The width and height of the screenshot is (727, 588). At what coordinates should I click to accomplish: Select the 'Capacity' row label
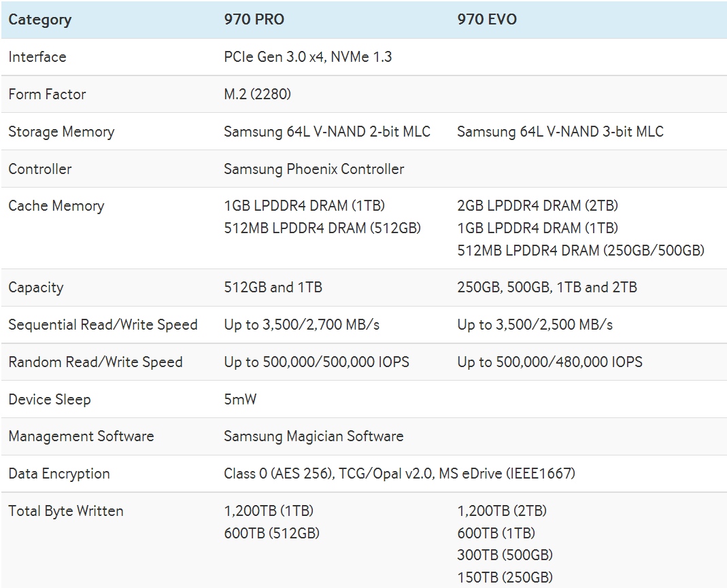click(35, 288)
